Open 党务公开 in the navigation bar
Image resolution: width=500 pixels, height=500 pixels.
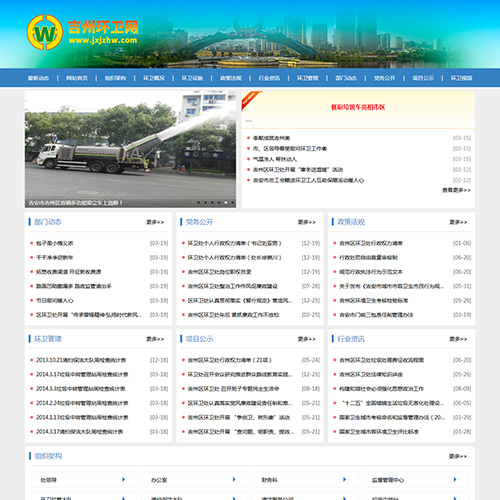pyautogui.click(x=384, y=78)
